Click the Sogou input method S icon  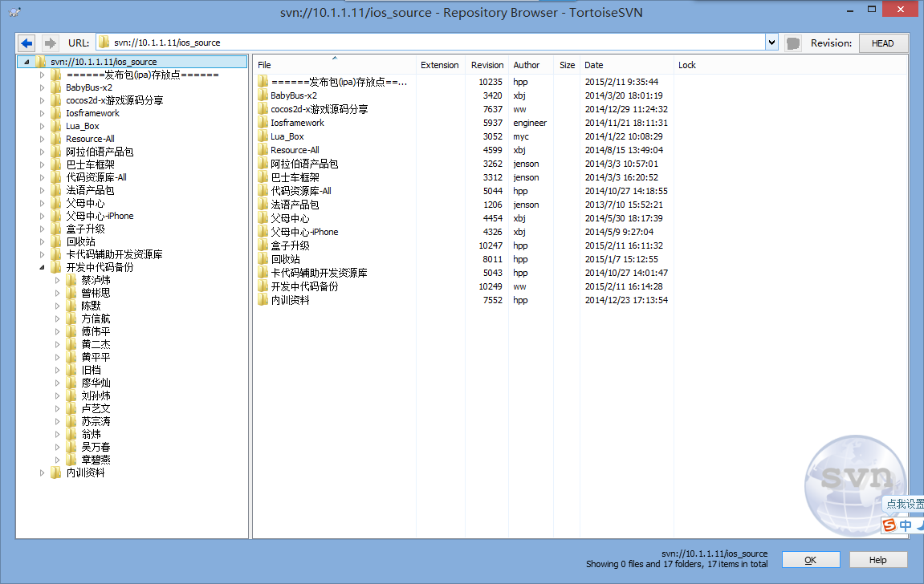[889, 525]
